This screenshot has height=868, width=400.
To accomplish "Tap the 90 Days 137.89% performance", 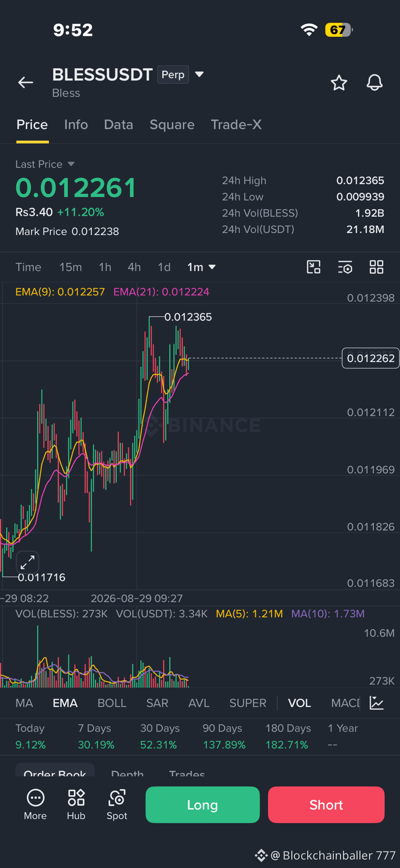I will click(x=224, y=737).
